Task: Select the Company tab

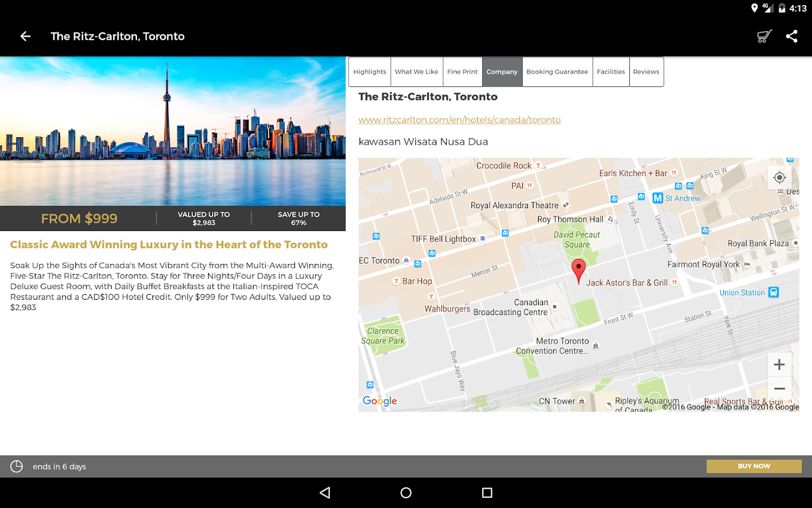Action: pos(502,72)
